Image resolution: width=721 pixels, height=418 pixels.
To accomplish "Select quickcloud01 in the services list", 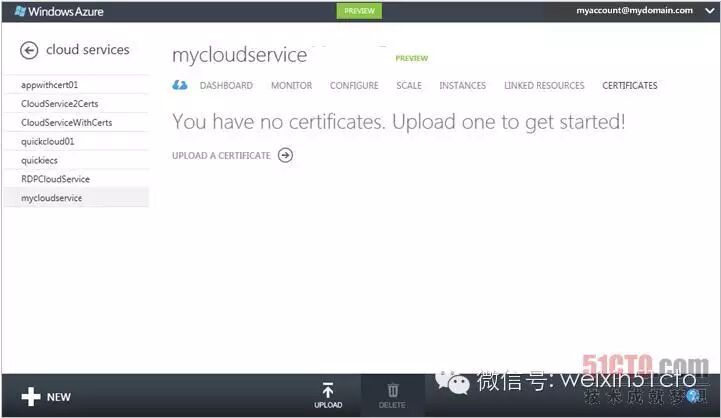I will tap(77, 141).
